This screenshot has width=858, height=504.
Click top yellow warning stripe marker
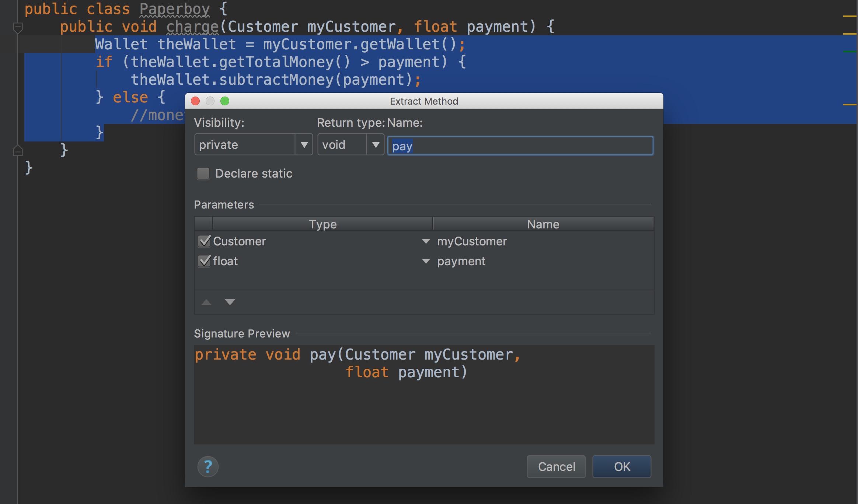849,16
